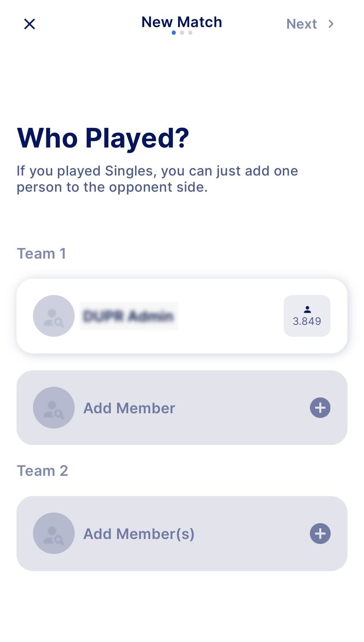Click the plus icon in Team 2 Add Member(s)

pos(320,533)
